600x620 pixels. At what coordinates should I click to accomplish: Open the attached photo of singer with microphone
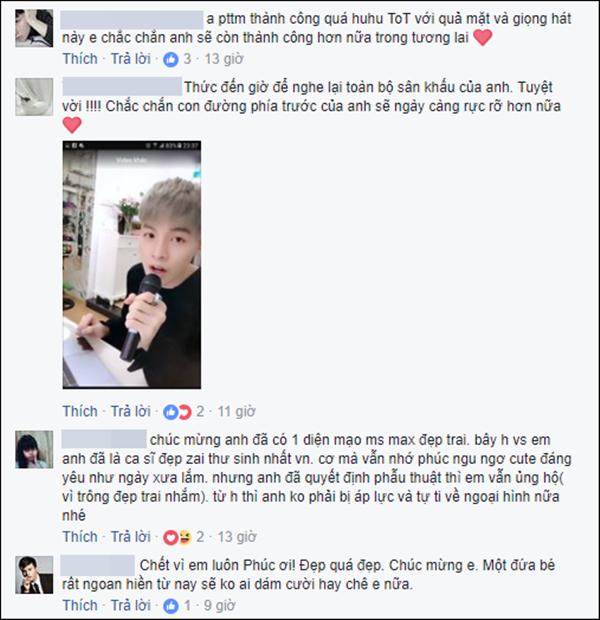click(x=132, y=265)
